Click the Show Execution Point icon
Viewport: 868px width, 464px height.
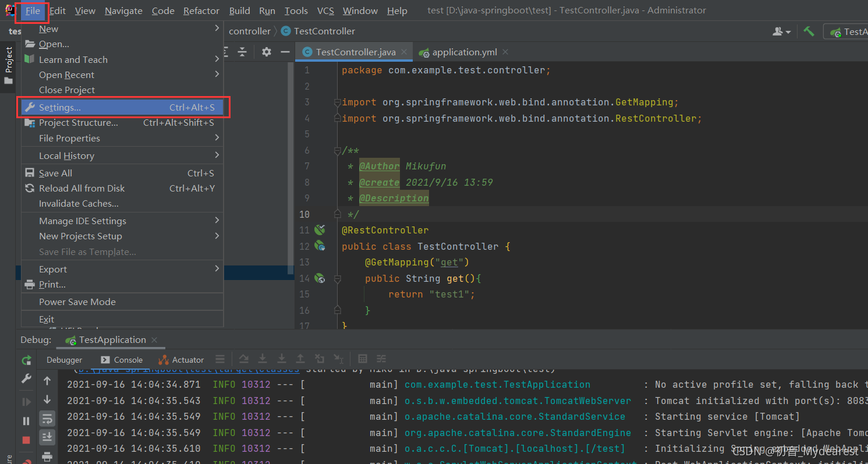coord(220,359)
